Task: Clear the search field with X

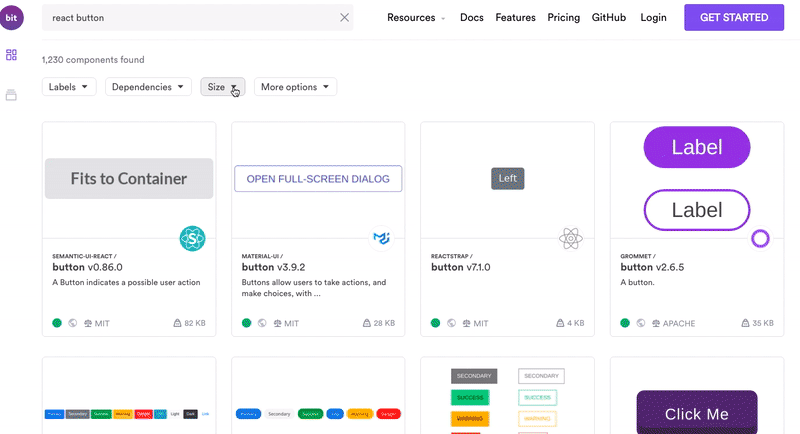Action: [344, 17]
